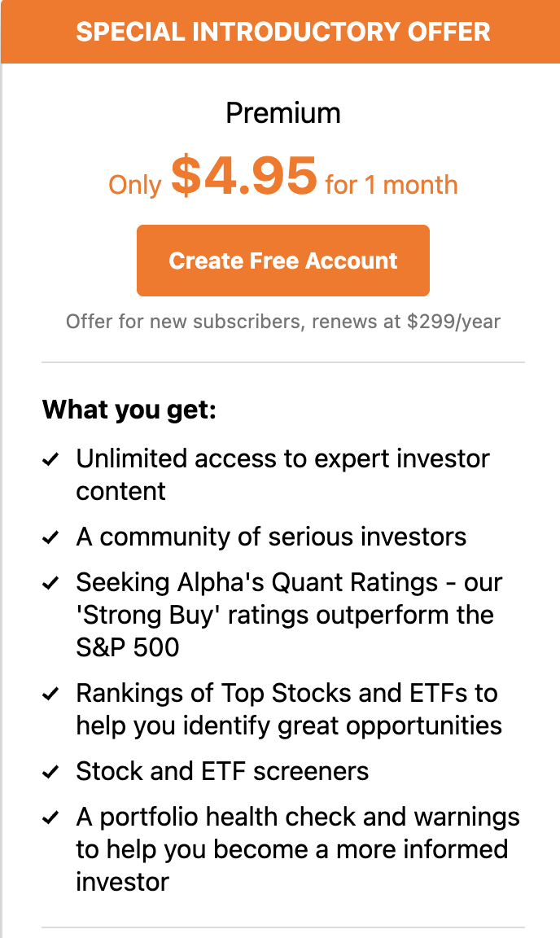
Task: Select A community of serious investors text
Action: (x=271, y=537)
